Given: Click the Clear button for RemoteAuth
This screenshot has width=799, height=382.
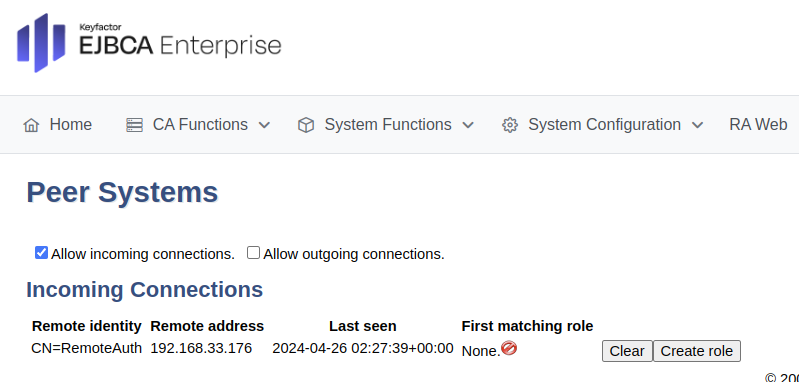Looking at the screenshot, I should point(627,351).
